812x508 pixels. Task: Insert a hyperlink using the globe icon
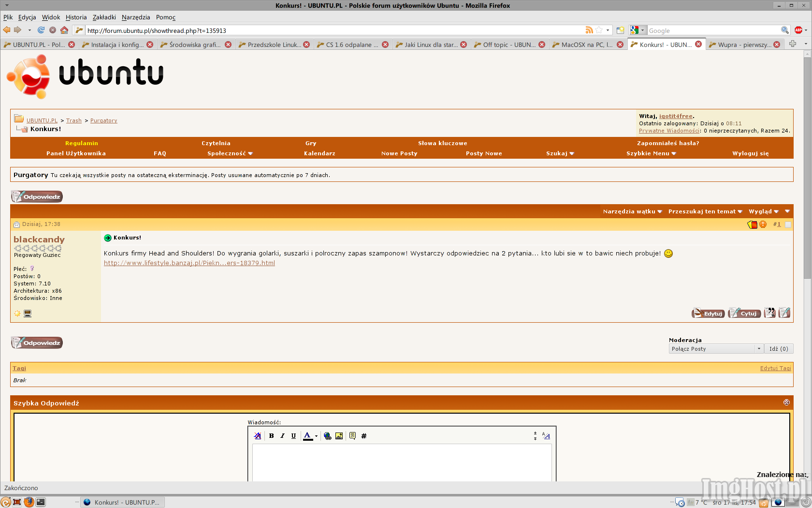pos(328,436)
